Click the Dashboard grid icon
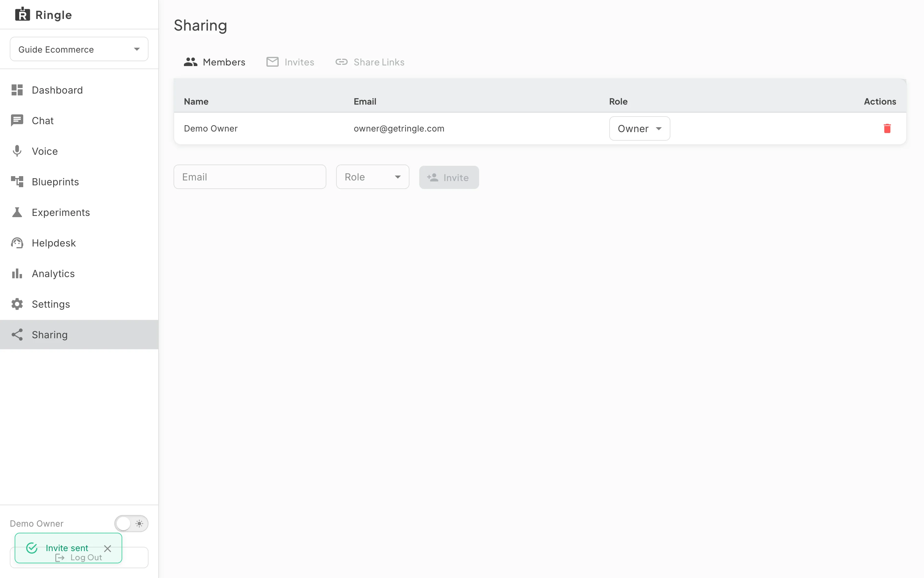This screenshot has height=578, width=924. tap(17, 90)
